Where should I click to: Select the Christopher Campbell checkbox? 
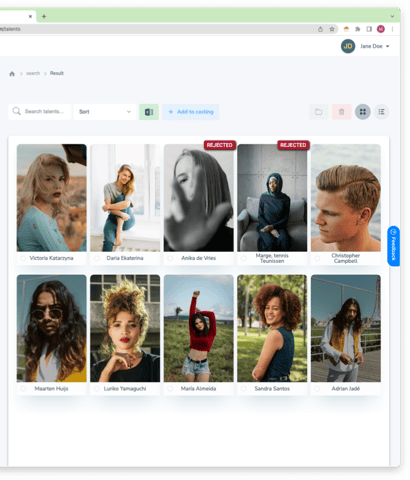317,258
